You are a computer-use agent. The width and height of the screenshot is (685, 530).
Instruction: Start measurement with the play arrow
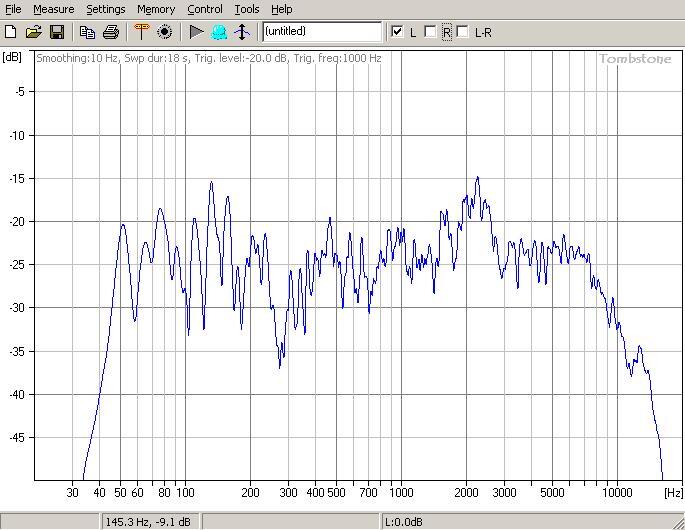pyautogui.click(x=196, y=32)
